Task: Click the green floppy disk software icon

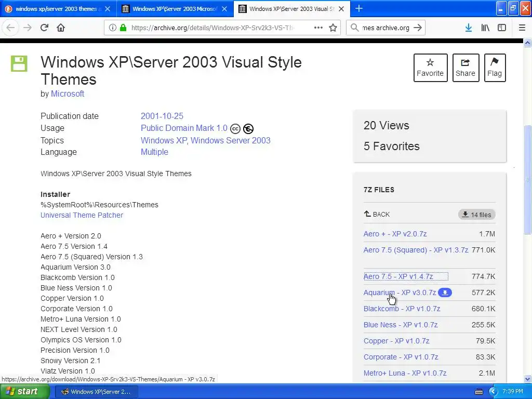Action: click(19, 63)
